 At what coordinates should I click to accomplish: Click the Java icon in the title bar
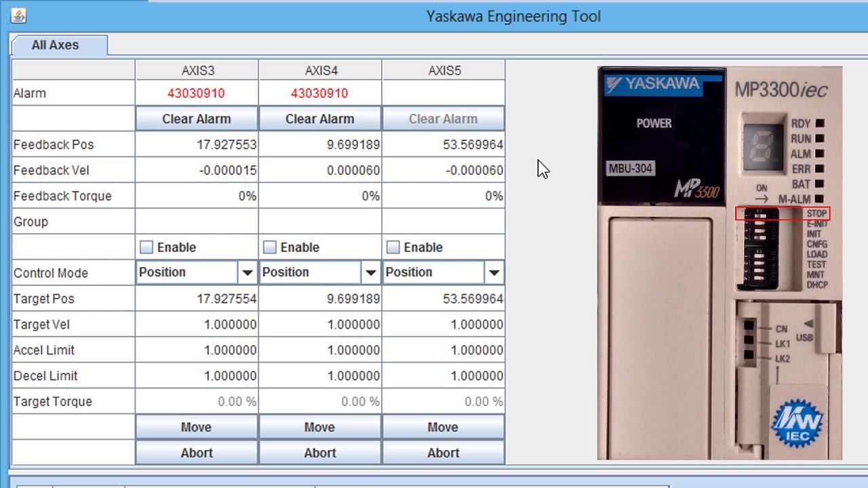click(x=19, y=16)
